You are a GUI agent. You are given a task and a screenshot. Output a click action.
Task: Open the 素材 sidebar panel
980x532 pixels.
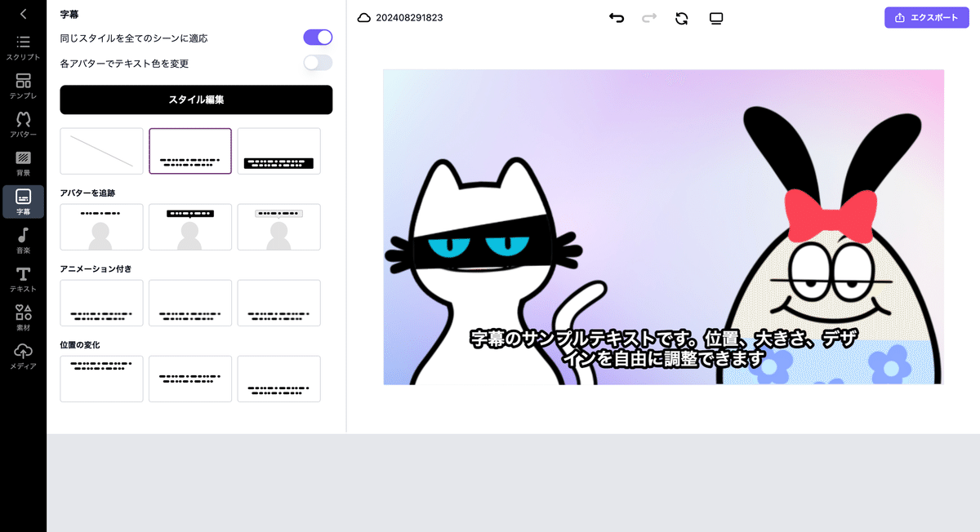(23, 317)
